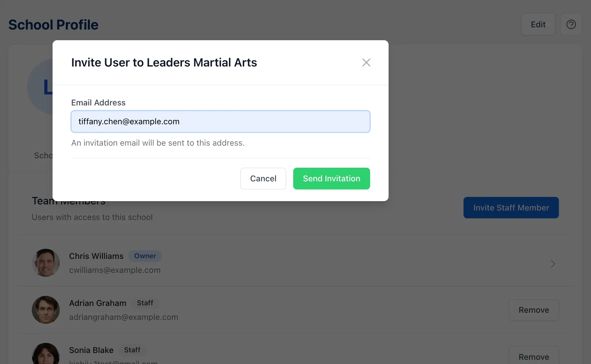Close the invite dialog with the X icon
The width and height of the screenshot is (591, 364).
(x=366, y=62)
